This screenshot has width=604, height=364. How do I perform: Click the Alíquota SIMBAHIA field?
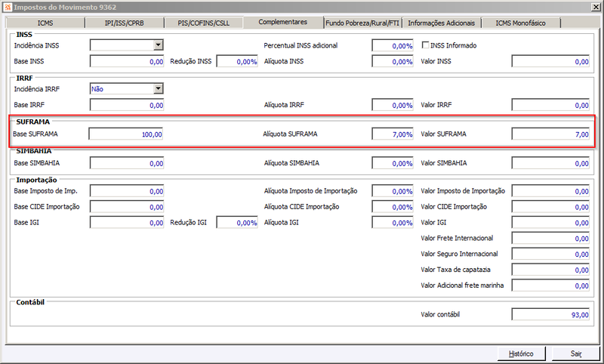(x=393, y=163)
